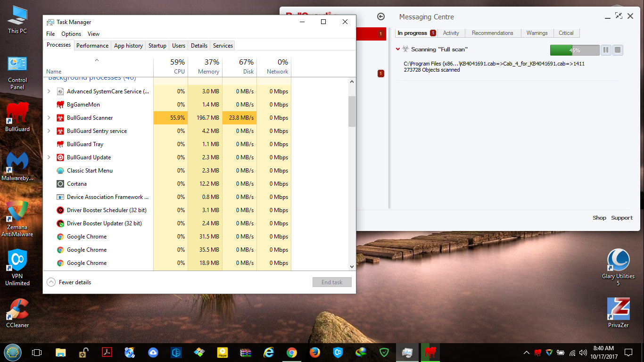The height and width of the screenshot is (362, 644).
Task: Click the BullGuard taskbar button
Action: pos(430,353)
